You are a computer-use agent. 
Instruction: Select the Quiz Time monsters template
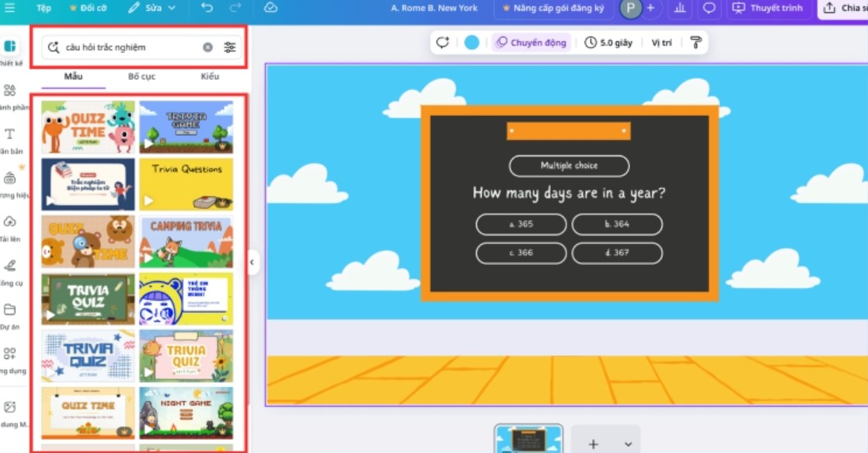pos(88,127)
